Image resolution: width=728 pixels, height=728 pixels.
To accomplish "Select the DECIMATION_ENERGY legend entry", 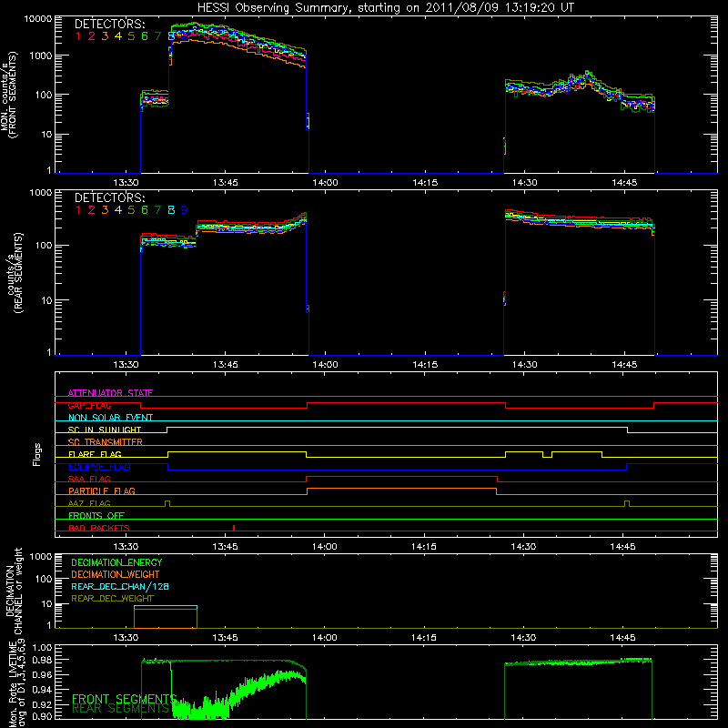I will pyautogui.click(x=116, y=562).
